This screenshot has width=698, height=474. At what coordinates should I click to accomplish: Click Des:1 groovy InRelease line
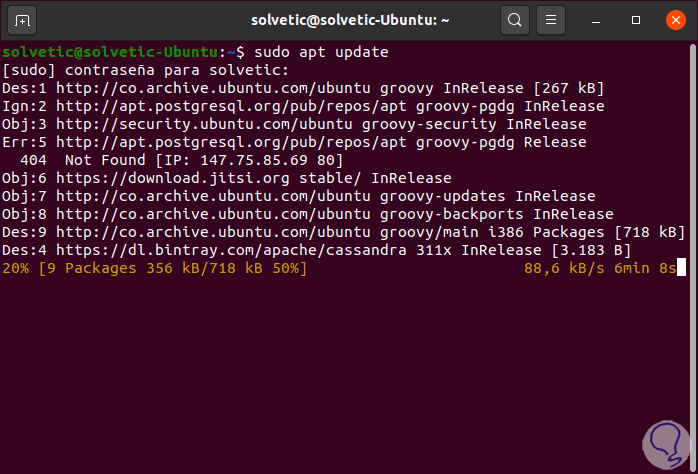pyautogui.click(x=303, y=88)
